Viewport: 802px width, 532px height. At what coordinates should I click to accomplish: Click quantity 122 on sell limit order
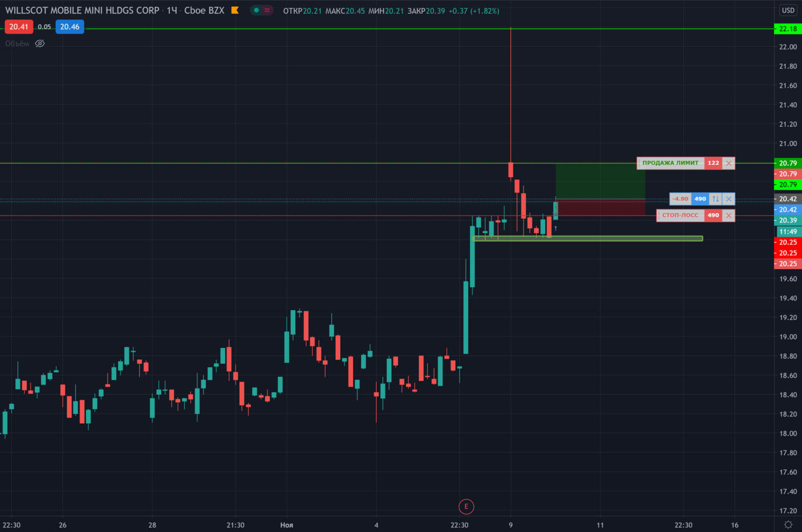pos(713,163)
